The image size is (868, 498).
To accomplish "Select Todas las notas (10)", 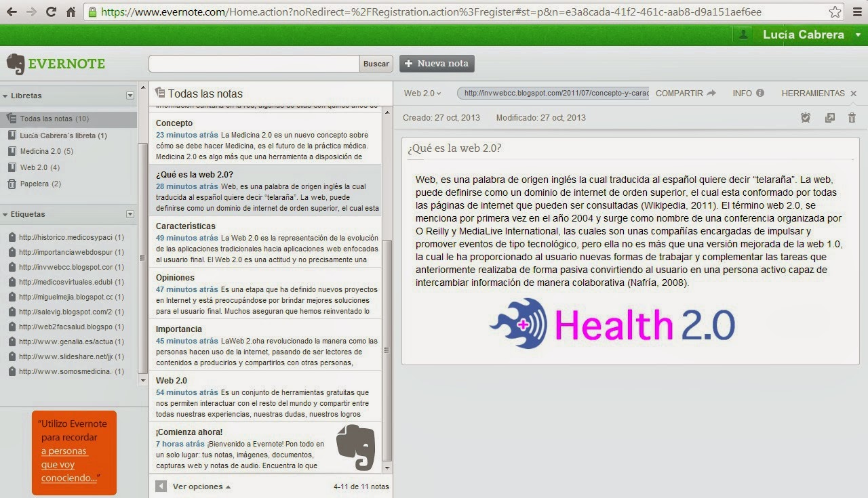I will (x=68, y=119).
